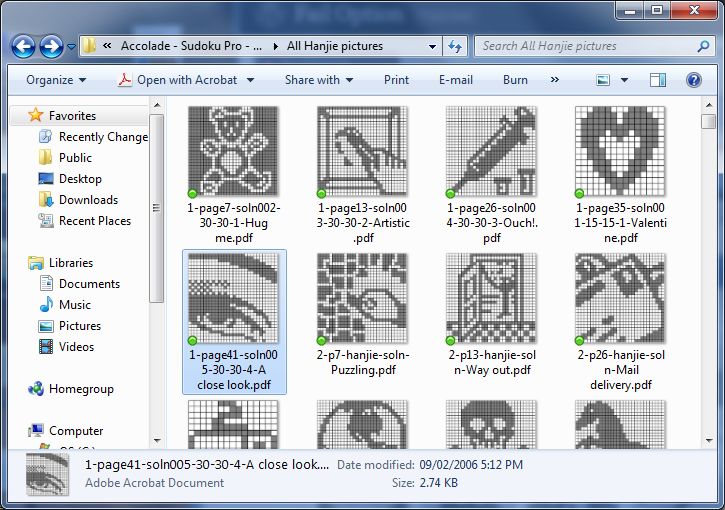
Task: Click file name 2-p13-hanjie-soln-Way out.pdf
Action: click(492, 363)
